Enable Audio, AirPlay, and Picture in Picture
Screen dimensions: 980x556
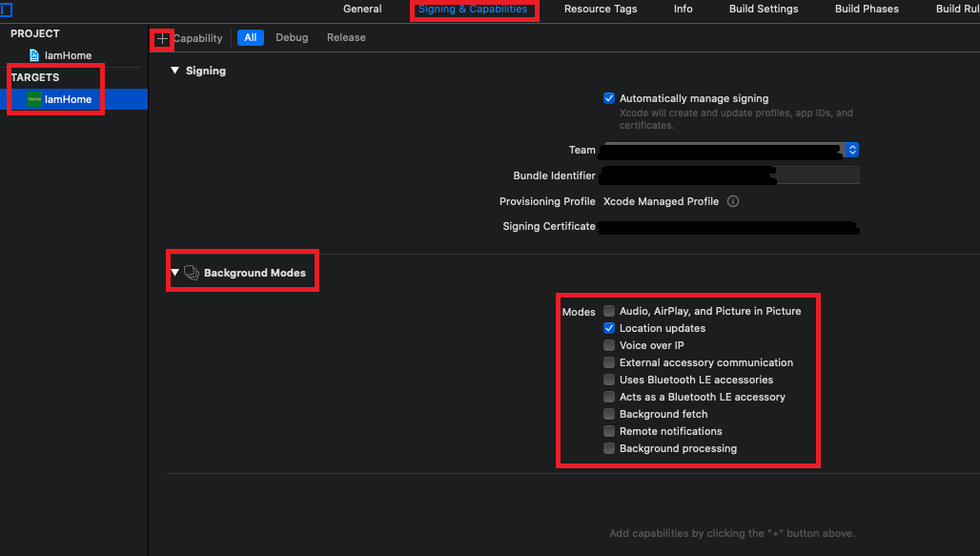609,311
